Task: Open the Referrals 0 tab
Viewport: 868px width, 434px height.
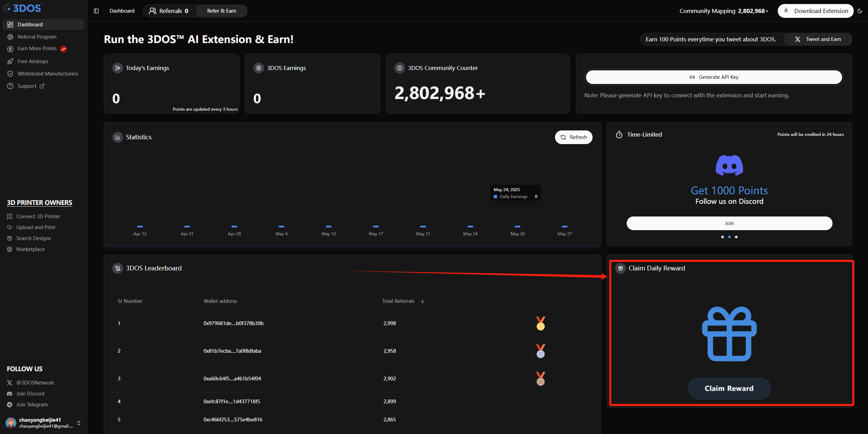Action: pyautogui.click(x=169, y=11)
